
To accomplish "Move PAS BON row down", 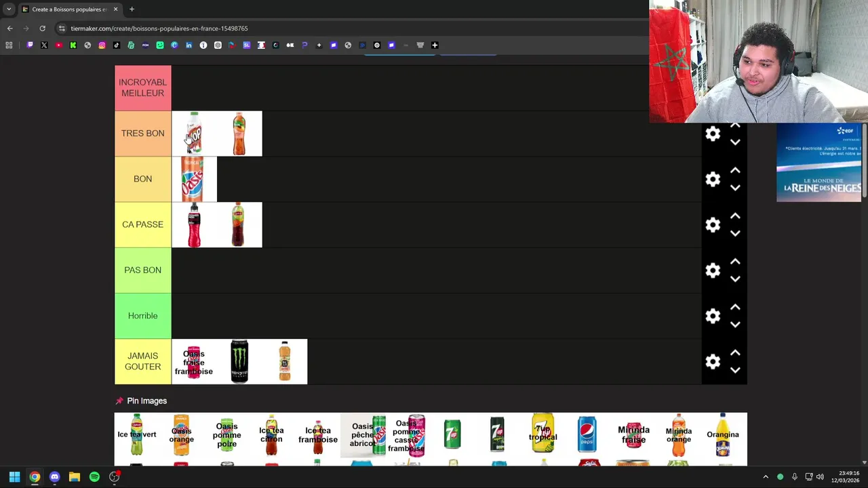I will pos(735,279).
